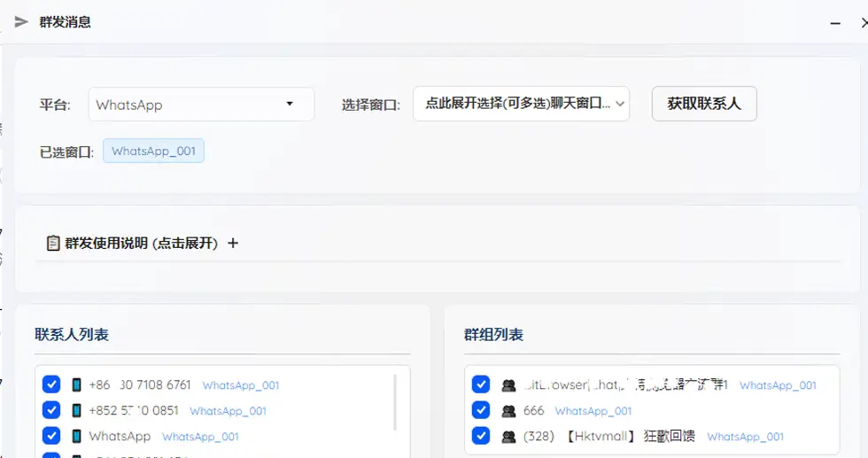Open the 平台 WhatsApp platform dropdown
This screenshot has width=868, height=458.
202,105
